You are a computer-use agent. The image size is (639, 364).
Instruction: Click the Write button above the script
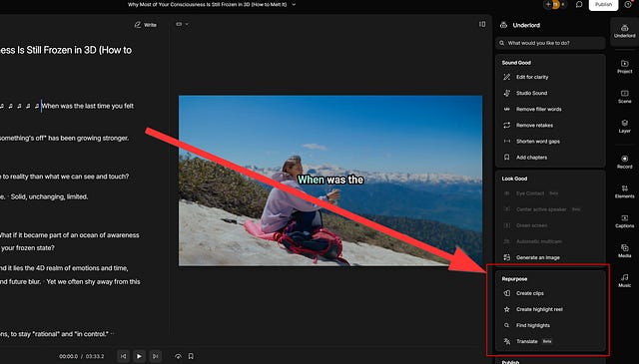point(146,25)
